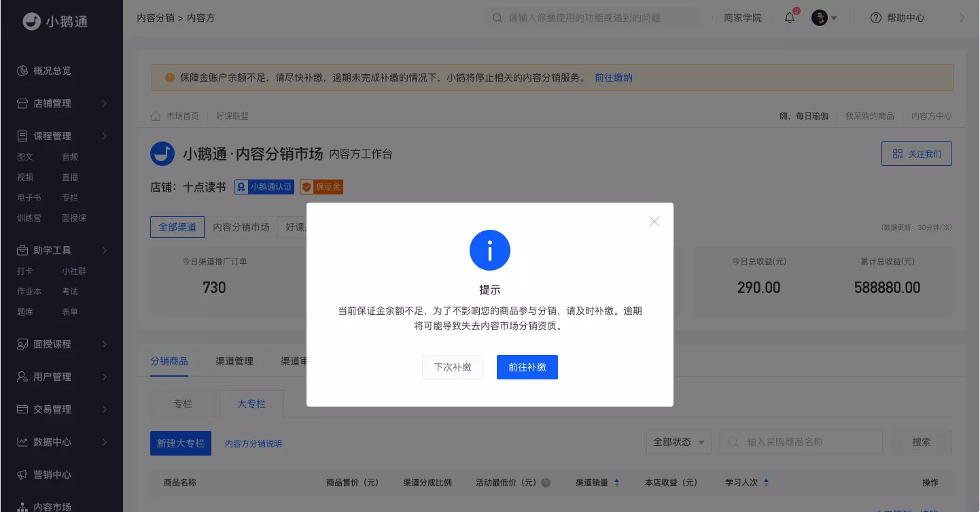The width and height of the screenshot is (980, 512).
Task: Switch to the 渠道管理 tab
Action: pyautogui.click(x=234, y=361)
